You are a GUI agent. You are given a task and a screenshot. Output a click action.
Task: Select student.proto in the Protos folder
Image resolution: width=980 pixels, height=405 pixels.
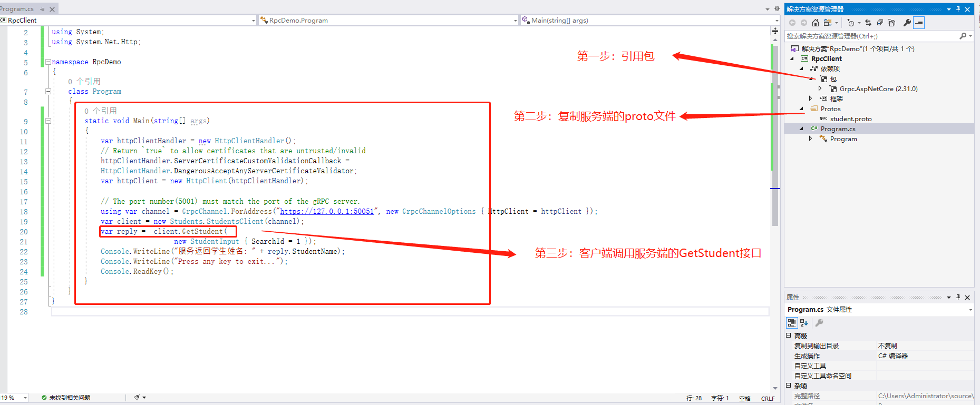coord(851,119)
